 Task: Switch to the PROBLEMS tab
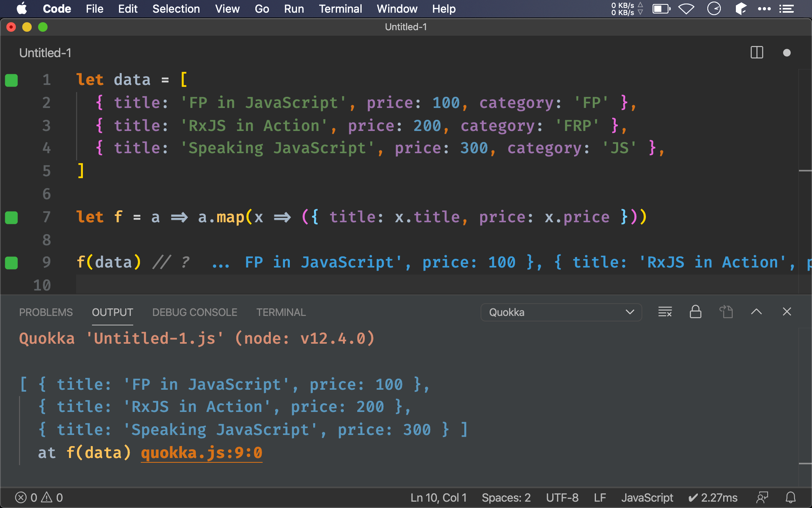[x=46, y=312]
